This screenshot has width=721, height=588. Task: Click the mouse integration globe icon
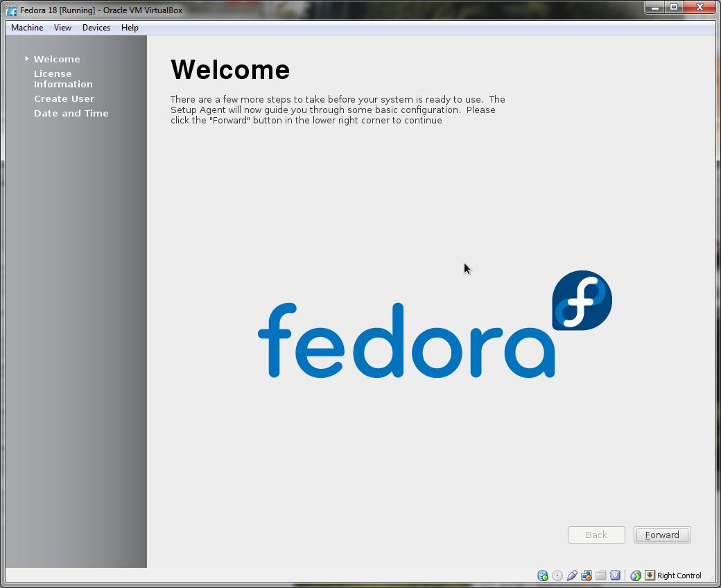pos(636,575)
